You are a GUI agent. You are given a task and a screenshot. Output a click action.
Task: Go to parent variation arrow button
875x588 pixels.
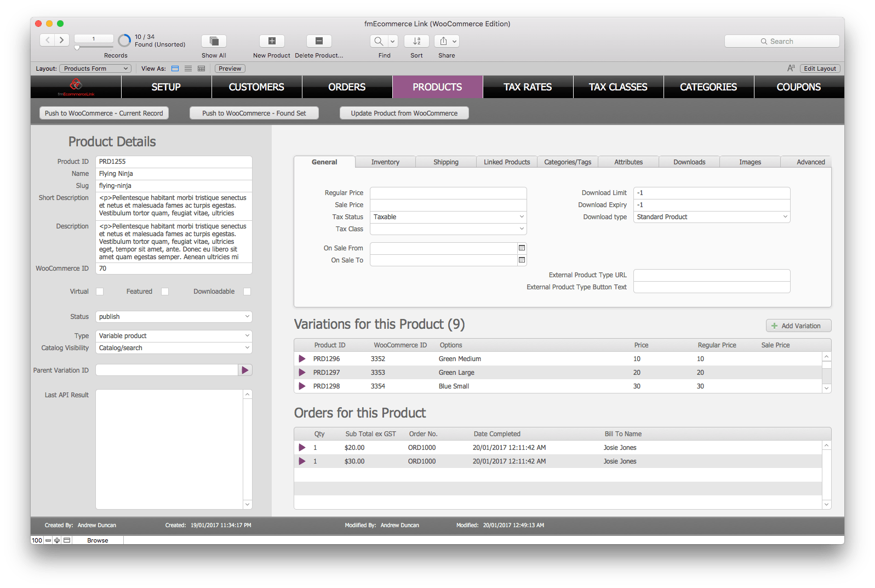245,370
